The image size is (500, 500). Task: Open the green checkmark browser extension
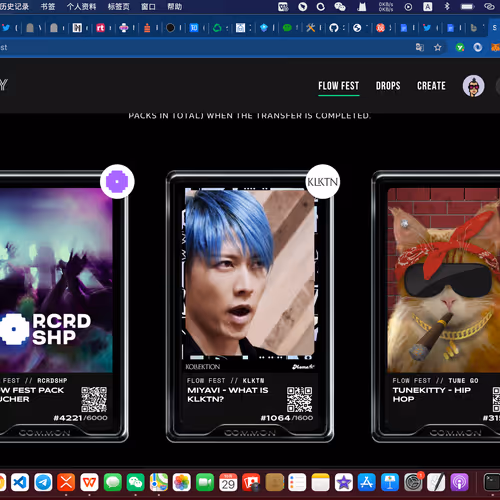[x=460, y=48]
